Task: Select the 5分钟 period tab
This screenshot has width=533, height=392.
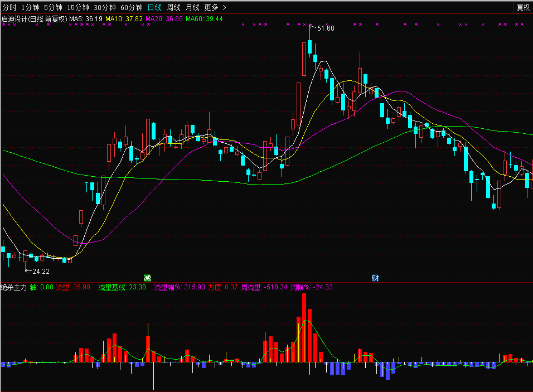Action: point(53,7)
